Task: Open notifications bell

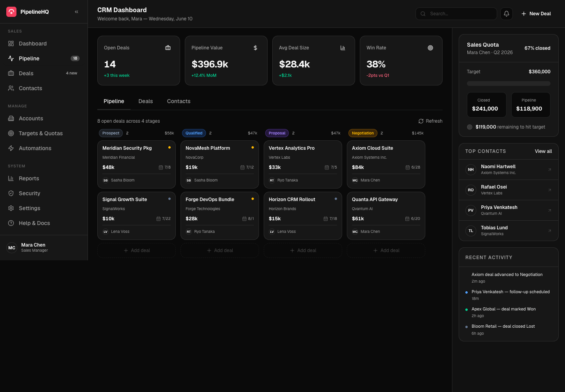Action: pyautogui.click(x=507, y=14)
